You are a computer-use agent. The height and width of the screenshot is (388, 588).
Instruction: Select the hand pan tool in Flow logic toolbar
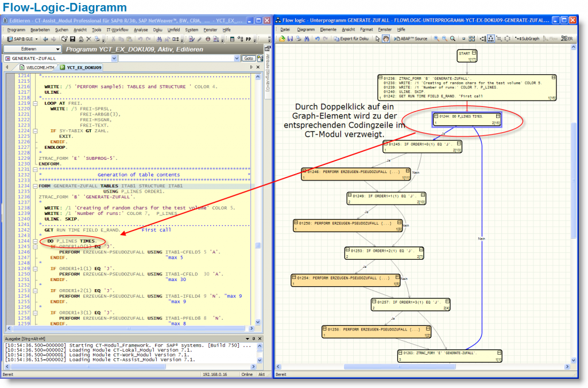coord(385,37)
